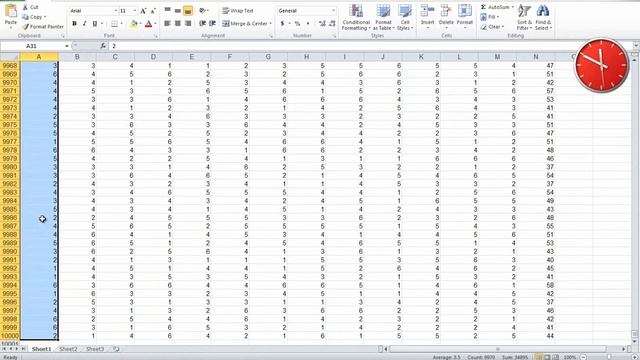Viewport: 640px width, 360px height.
Task: Open the Format cells menu in Cells group
Action: [x=464, y=16]
